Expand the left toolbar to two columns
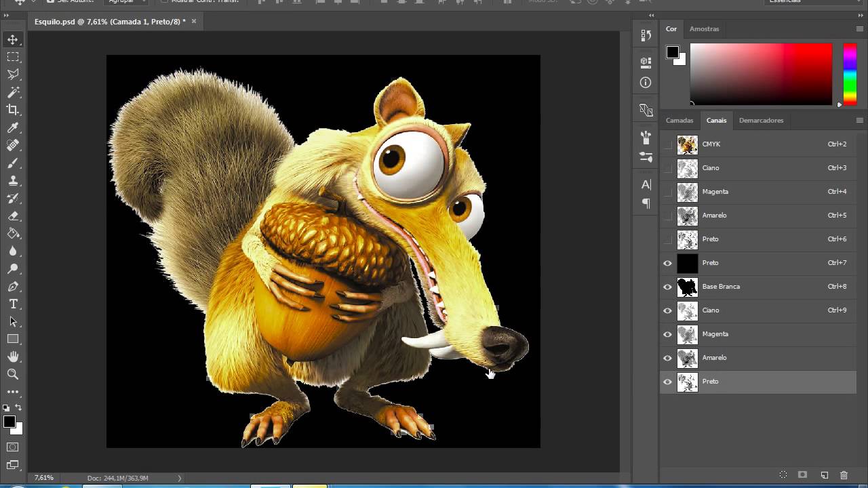 pos(7,14)
